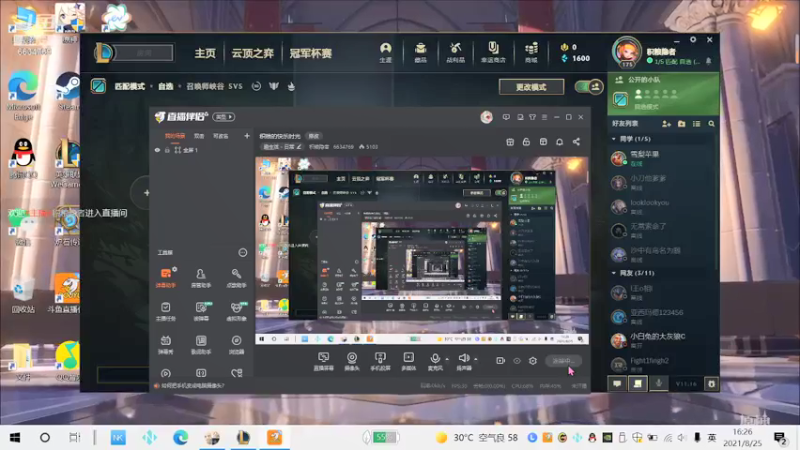Select the 双击 scene tab in streaming app

[x=199, y=136]
